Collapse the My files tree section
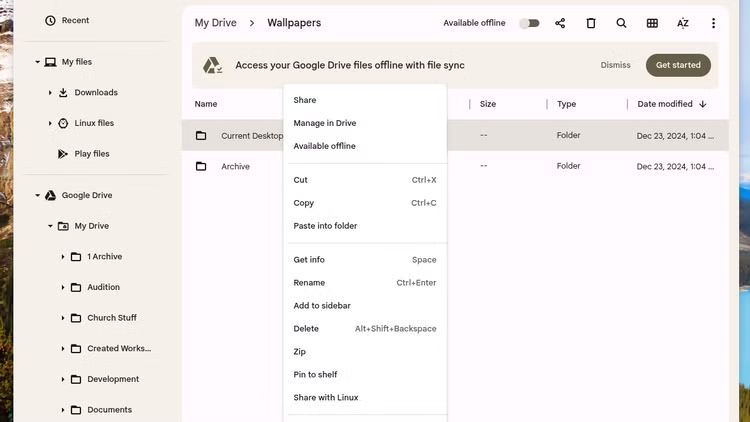The width and height of the screenshot is (750, 422). click(38, 62)
